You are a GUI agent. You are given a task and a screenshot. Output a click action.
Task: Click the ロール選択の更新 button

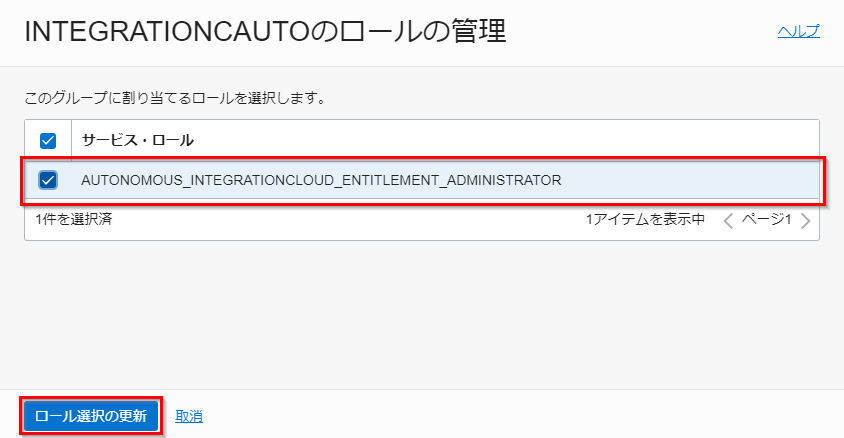91,416
